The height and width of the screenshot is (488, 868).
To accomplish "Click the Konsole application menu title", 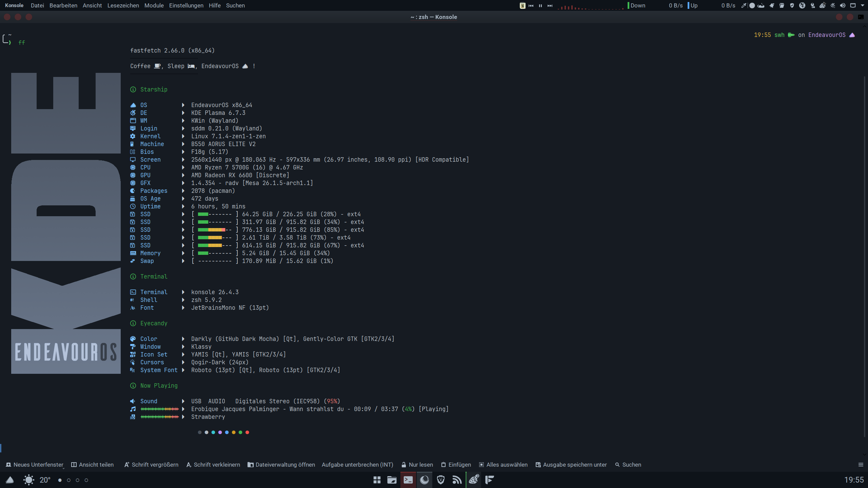I will click(14, 5).
